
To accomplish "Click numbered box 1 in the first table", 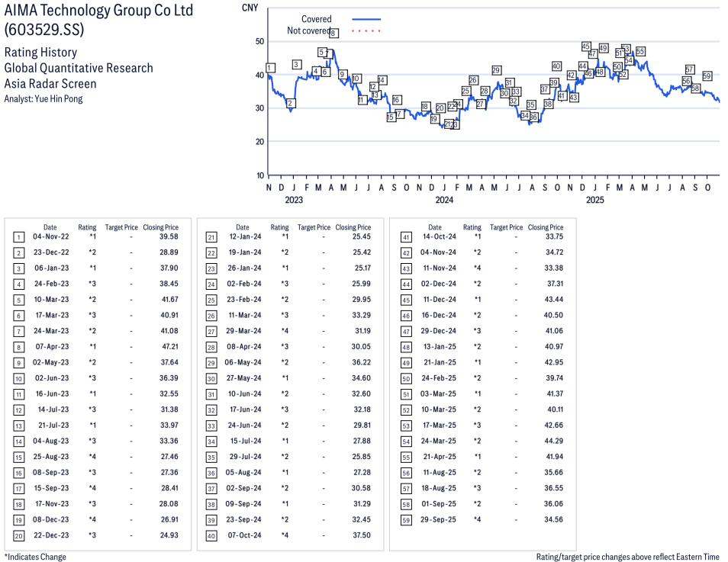I will (18, 237).
